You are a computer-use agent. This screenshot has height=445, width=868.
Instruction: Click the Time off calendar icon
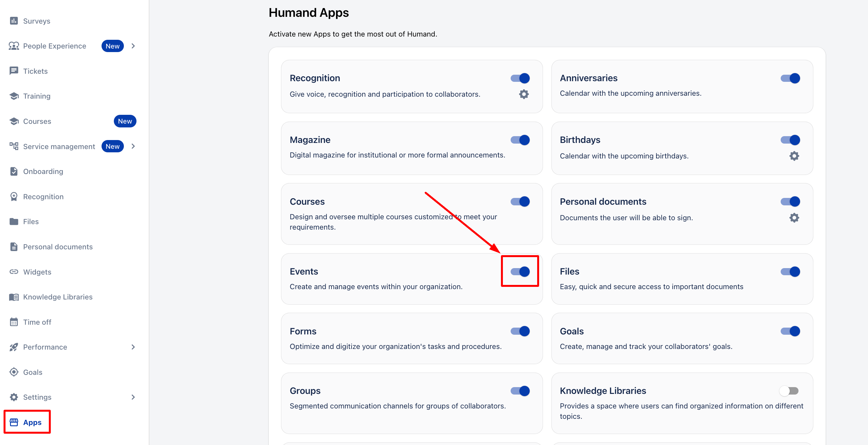(14, 322)
